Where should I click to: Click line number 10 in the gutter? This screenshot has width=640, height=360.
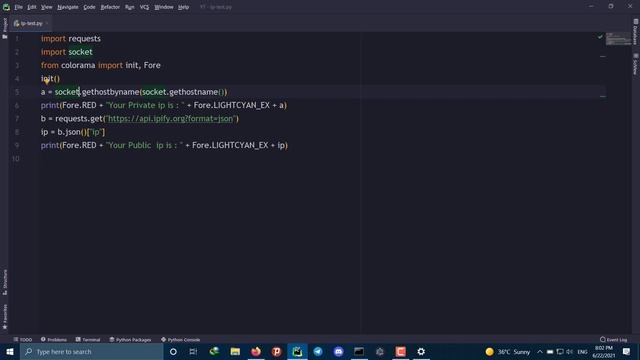[16, 159]
